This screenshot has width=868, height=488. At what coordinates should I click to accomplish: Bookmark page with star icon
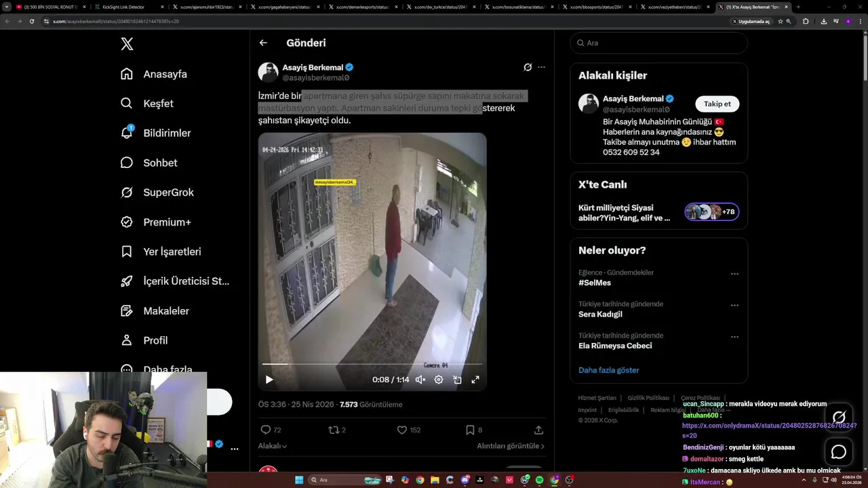pyautogui.click(x=780, y=21)
